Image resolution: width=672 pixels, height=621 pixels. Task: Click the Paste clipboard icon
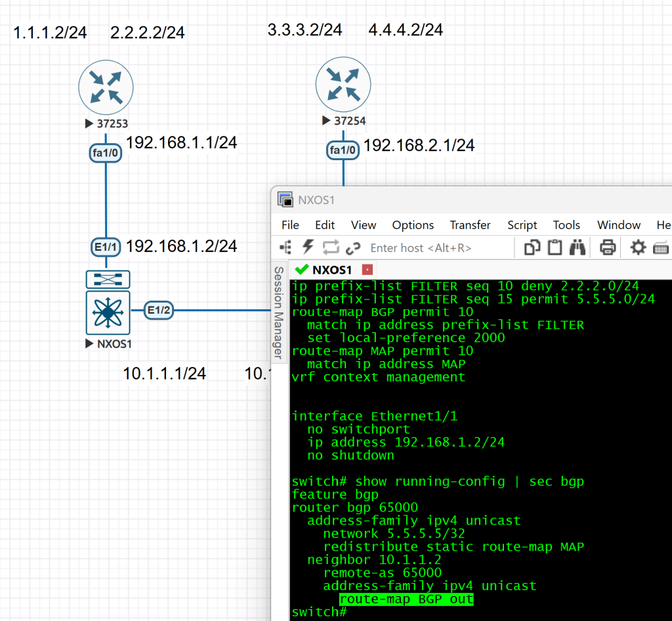[x=555, y=247]
